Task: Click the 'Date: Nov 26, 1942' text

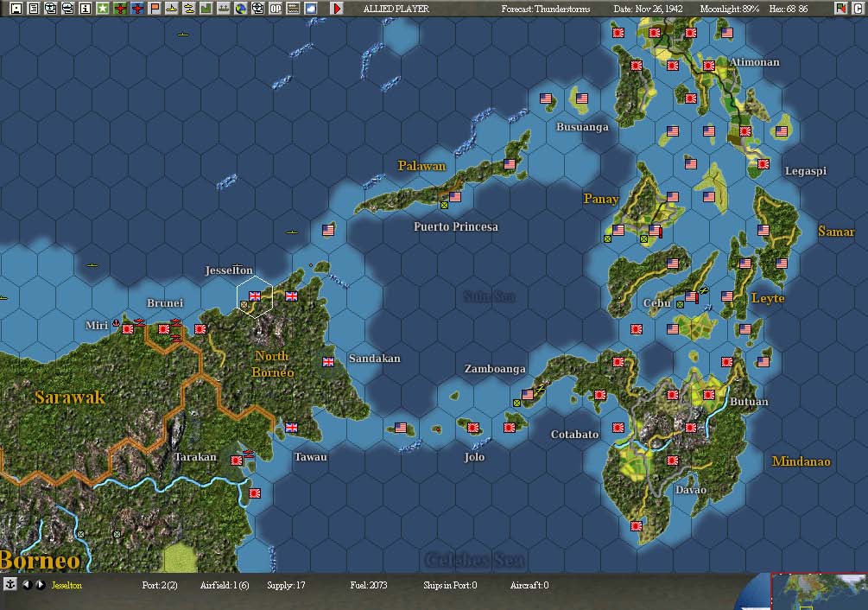Action: click(648, 9)
